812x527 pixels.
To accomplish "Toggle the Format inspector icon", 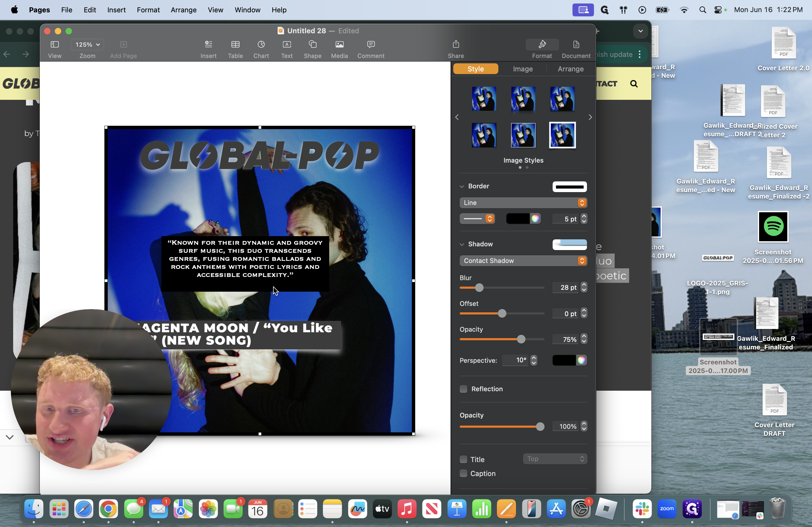I will [x=542, y=45].
